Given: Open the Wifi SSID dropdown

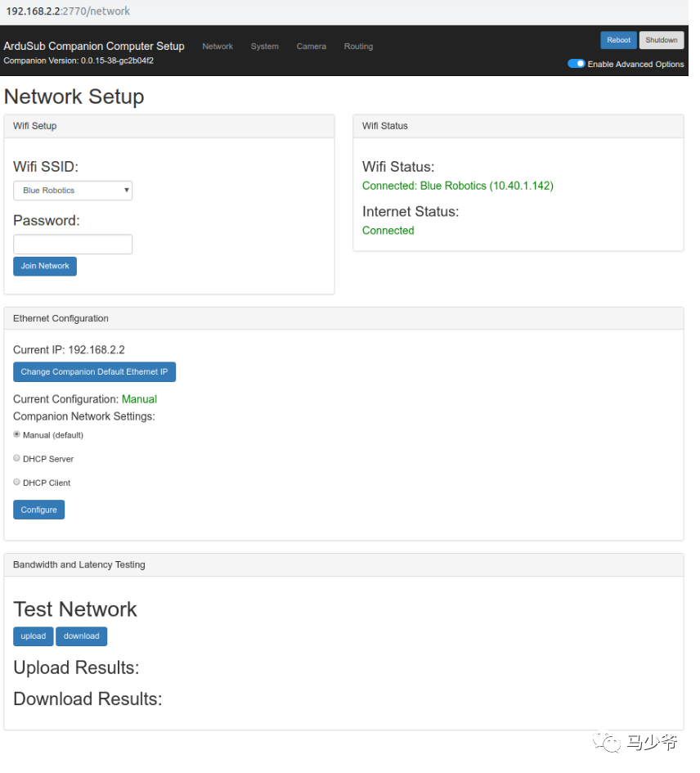Looking at the screenshot, I should pyautogui.click(x=73, y=191).
